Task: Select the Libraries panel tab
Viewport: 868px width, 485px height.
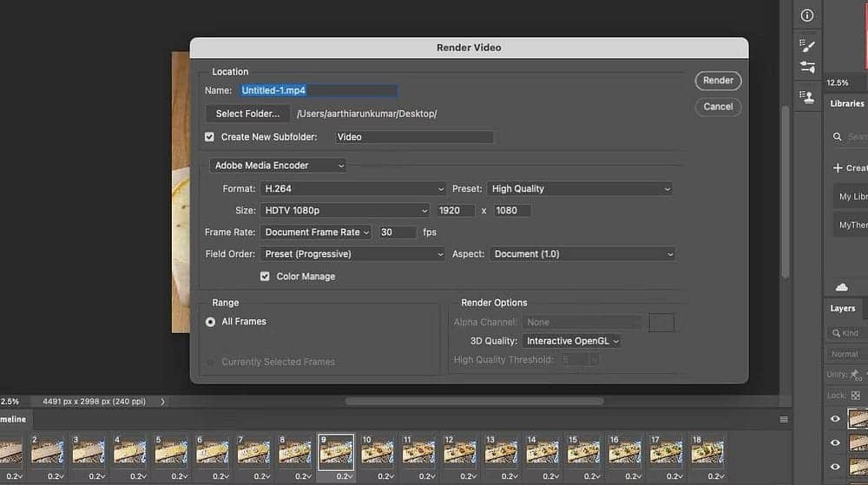Action: [847, 103]
